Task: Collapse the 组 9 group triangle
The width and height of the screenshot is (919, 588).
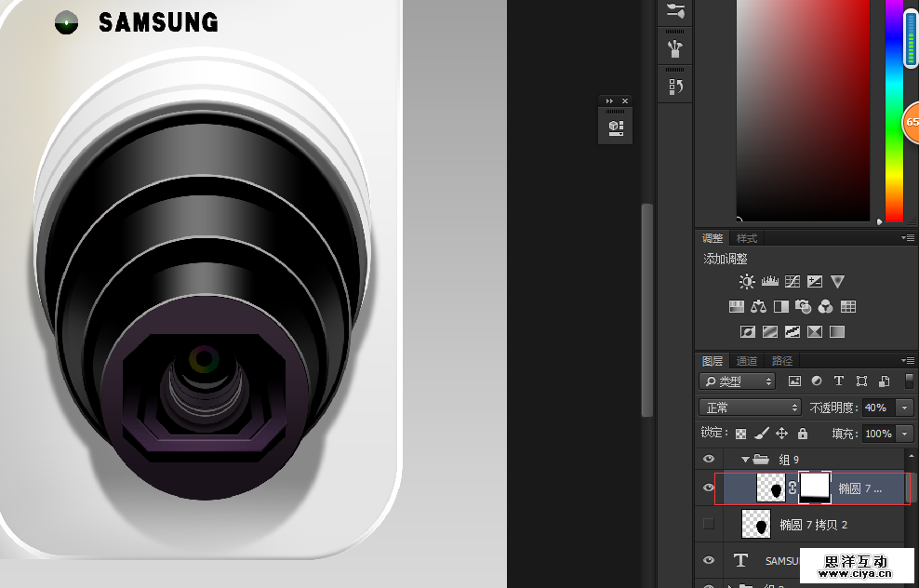Action: 745,460
